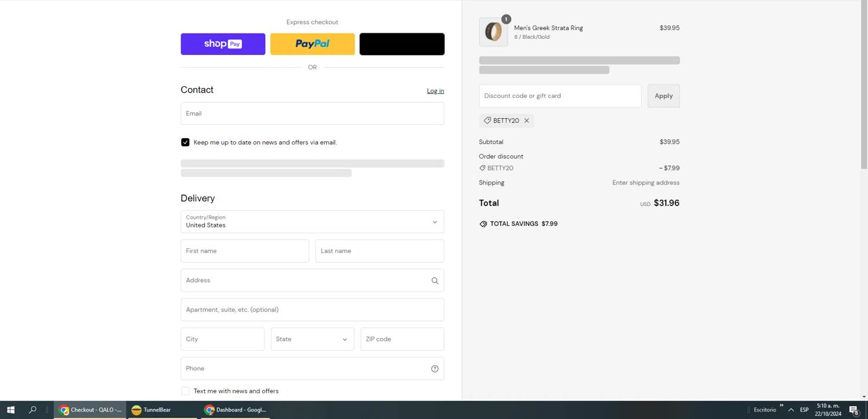
Task: Pay with the Shop Pay button
Action: [223, 44]
